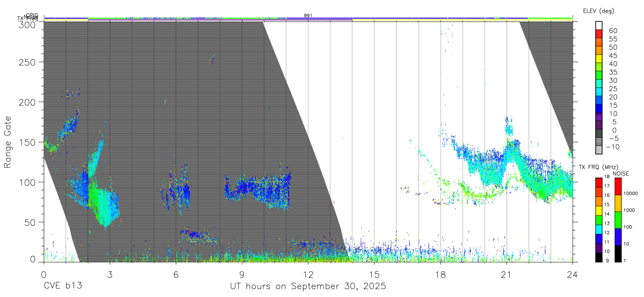This screenshot has height=297, width=644.
Task: Click the TX FRQ swatch between 9 and 10
Action: (599, 257)
